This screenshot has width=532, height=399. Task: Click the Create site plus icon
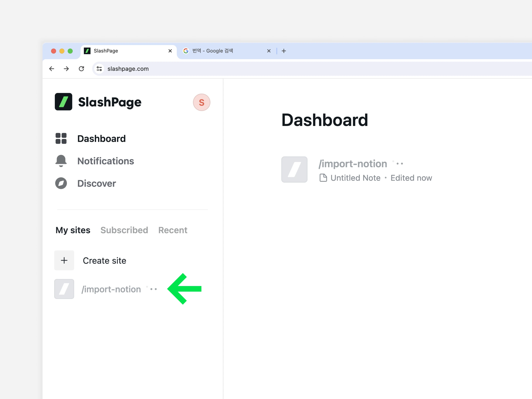pos(64,261)
